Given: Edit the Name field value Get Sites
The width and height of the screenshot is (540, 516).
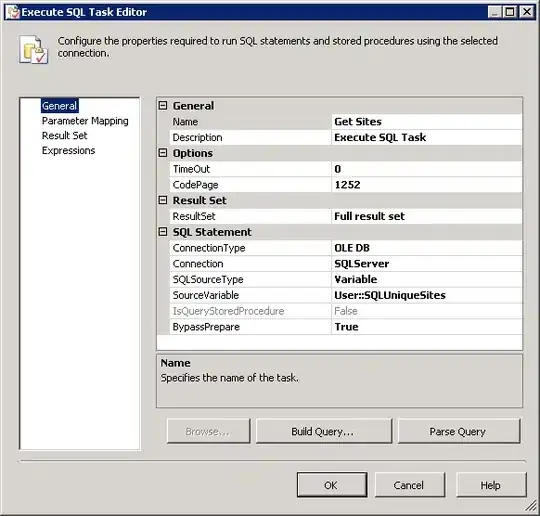Looking at the screenshot, I should pyautogui.click(x=427, y=122).
